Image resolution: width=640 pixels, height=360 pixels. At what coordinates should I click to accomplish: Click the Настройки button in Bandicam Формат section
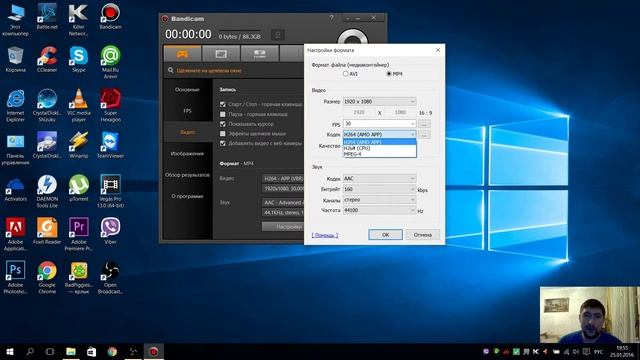283,227
